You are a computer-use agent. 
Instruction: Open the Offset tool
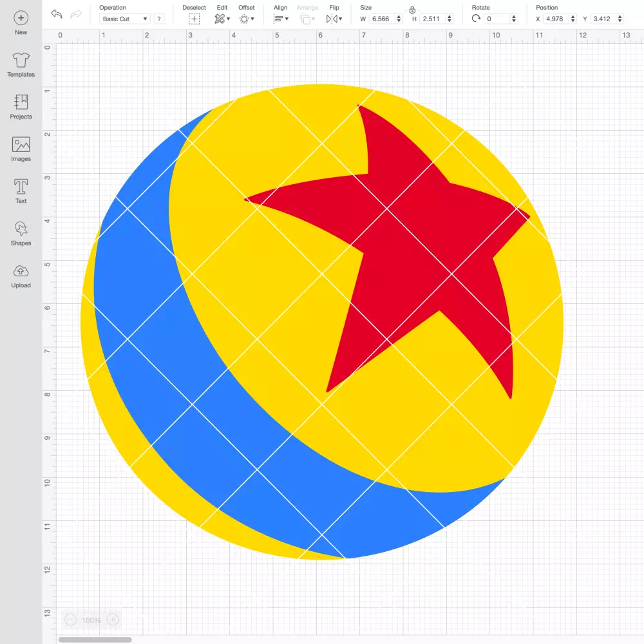click(247, 19)
